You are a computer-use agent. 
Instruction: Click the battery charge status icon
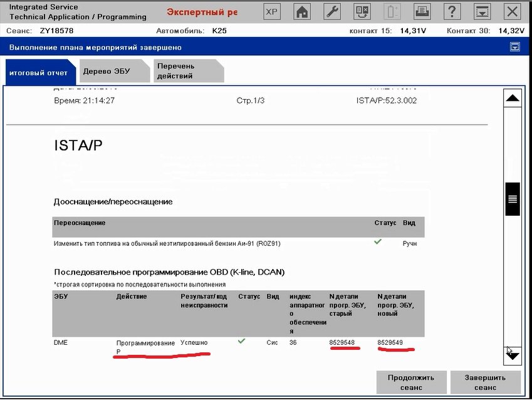(x=392, y=11)
